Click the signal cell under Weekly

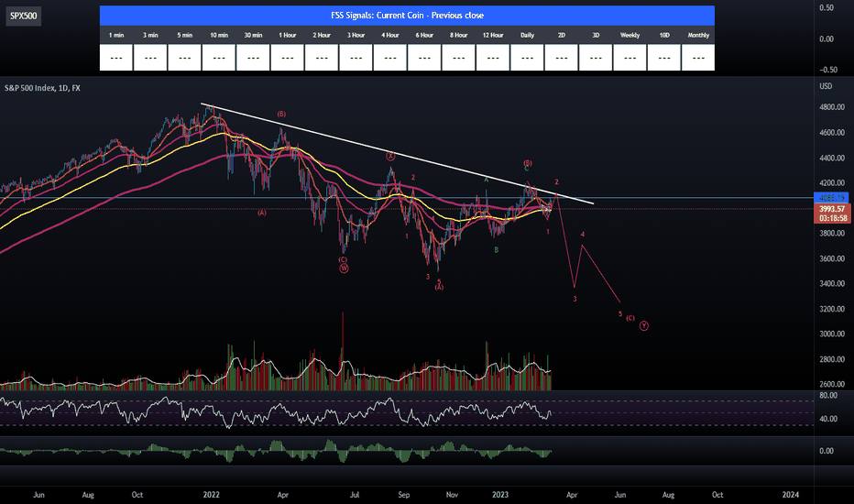click(x=630, y=58)
